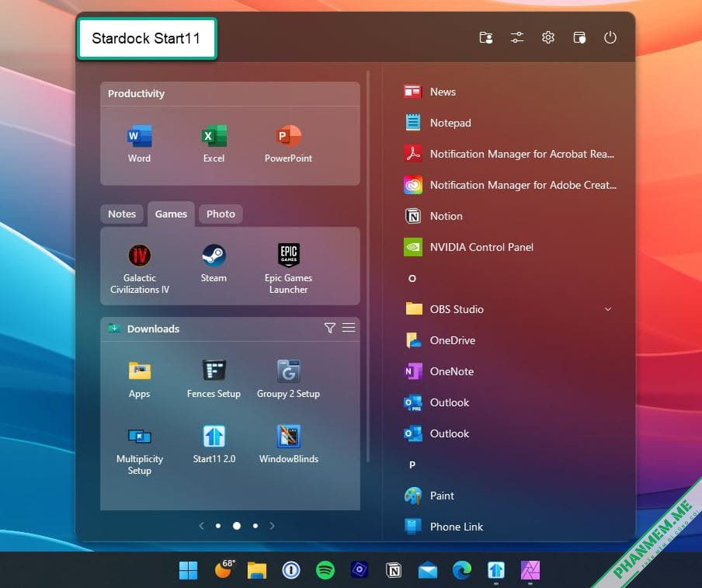
Task: Switch to the Photo tab
Action: pyautogui.click(x=221, y=214)
